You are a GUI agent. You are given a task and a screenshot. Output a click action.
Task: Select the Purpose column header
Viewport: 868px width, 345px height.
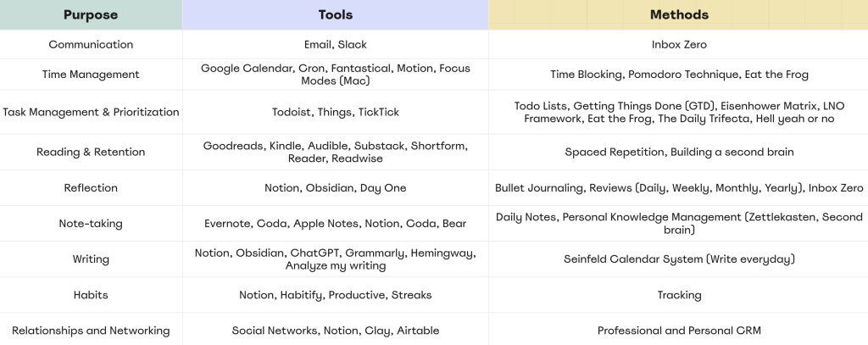click(91, 15)
